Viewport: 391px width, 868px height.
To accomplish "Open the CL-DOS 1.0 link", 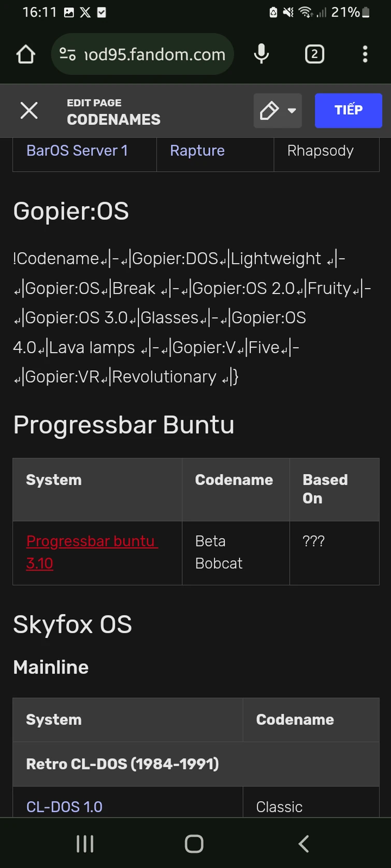I will pos(64,806).
